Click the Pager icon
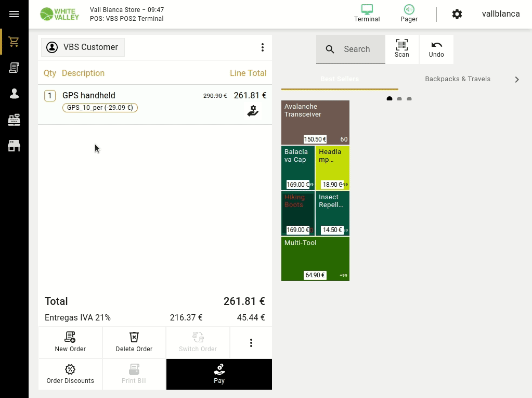 tap(409, 14)
